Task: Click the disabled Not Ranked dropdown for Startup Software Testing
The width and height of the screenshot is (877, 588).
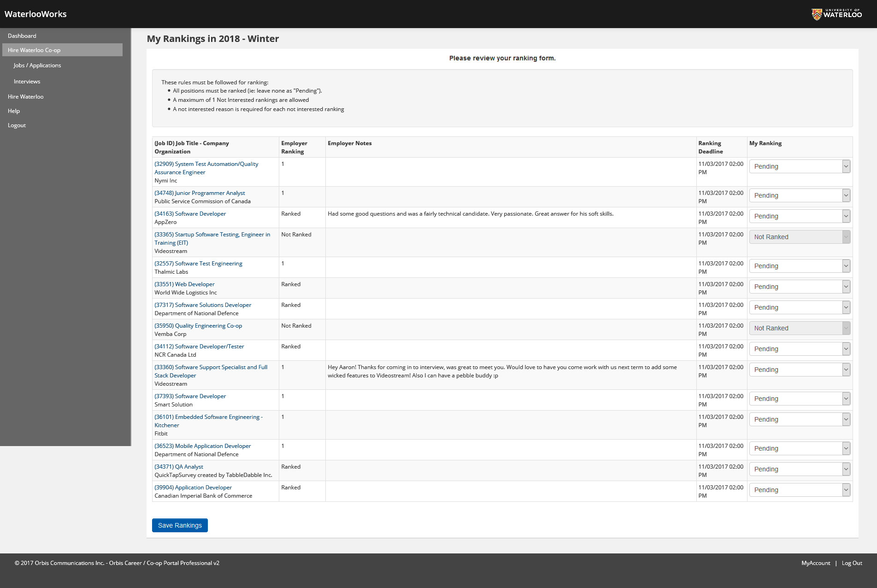Action: click(800, 237)
